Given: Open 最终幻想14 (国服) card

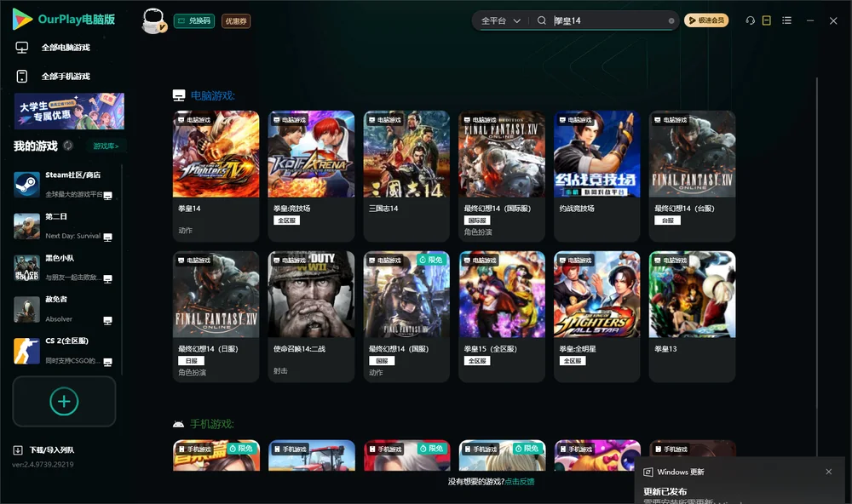Looking at the screenshot, I should [406, 317].
